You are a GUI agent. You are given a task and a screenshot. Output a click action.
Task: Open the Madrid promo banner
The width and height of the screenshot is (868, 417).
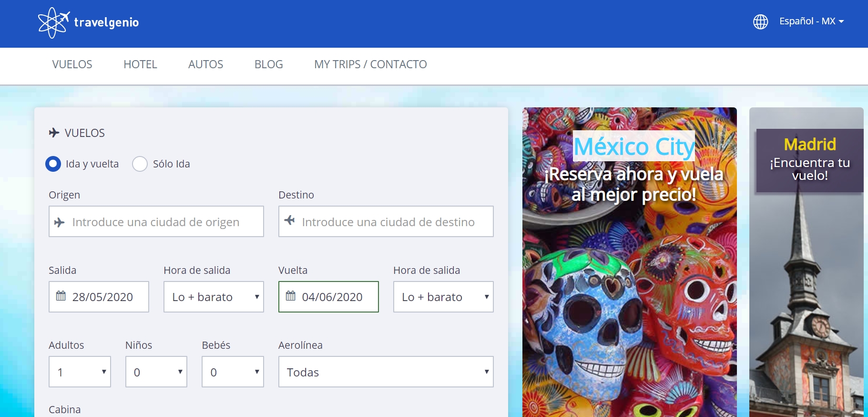pyautogui.click(x=807, y=262)
